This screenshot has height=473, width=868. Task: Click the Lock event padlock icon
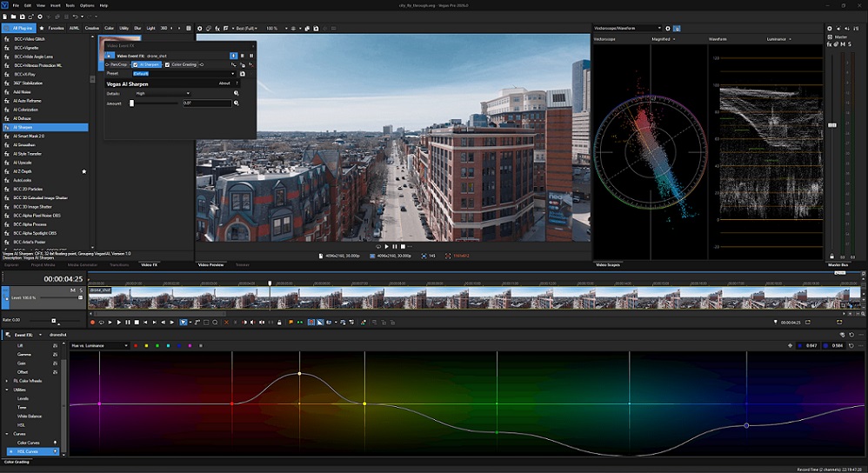tap(279, 322)
